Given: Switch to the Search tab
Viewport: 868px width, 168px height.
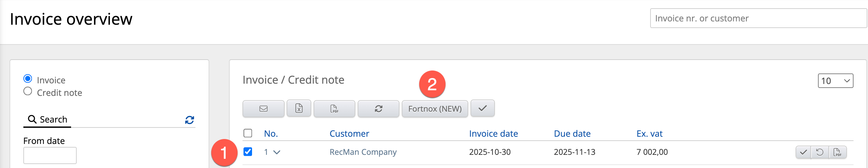Looking at the screenshot, I should [x=47, y=120].
